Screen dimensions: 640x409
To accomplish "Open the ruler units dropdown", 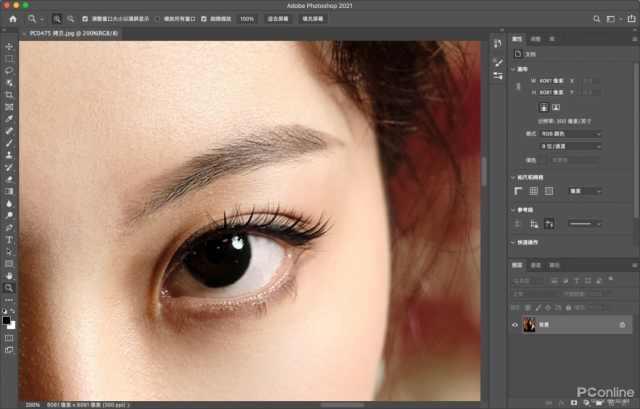I will point(585,191).
